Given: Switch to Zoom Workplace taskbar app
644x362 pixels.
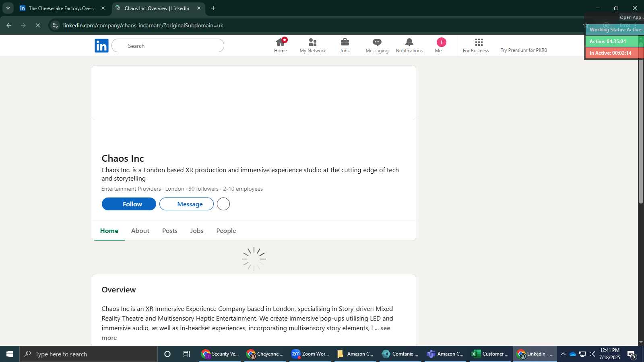Looking at the screenshot, I should pyautogui.click(x=310, y=354).
